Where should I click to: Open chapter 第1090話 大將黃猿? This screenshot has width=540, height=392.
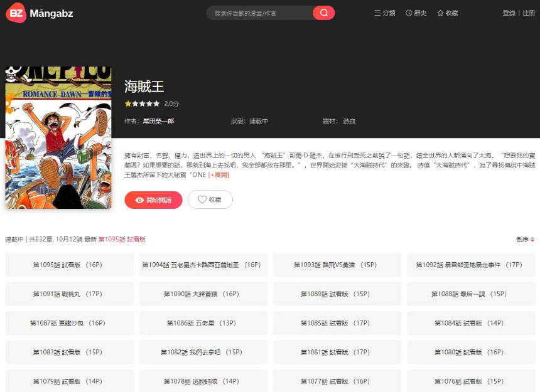pos(203,294)
